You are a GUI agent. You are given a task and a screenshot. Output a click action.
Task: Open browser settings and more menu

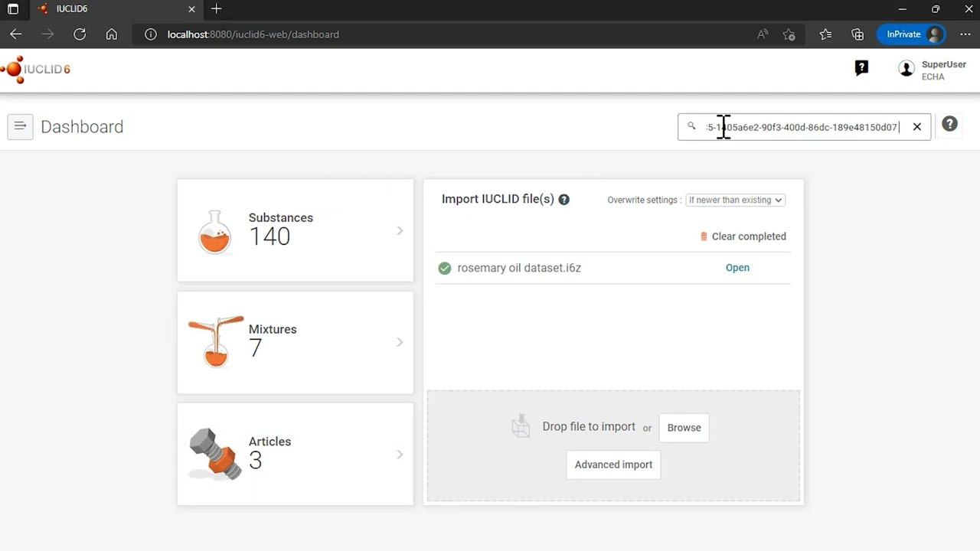tap(965, 34)
